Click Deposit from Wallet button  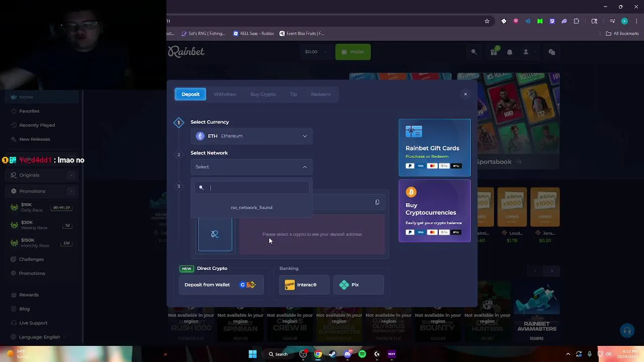point(221,285)
